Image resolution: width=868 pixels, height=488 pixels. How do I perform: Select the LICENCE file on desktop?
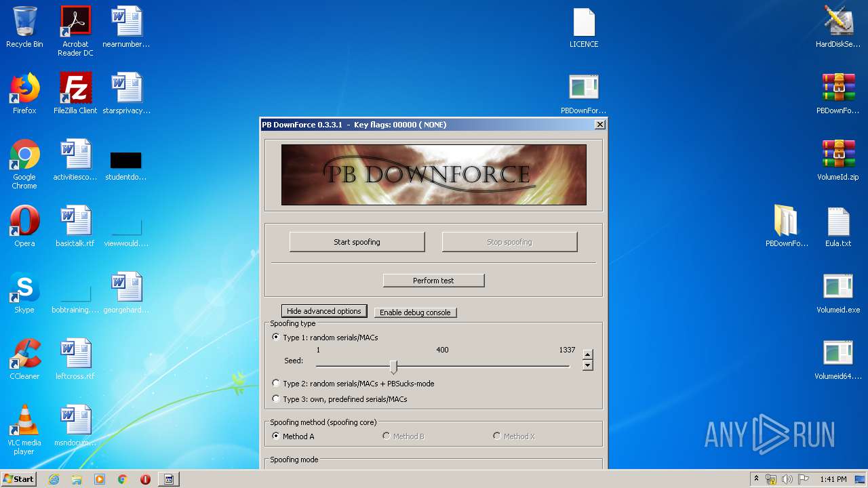(584, 27)
